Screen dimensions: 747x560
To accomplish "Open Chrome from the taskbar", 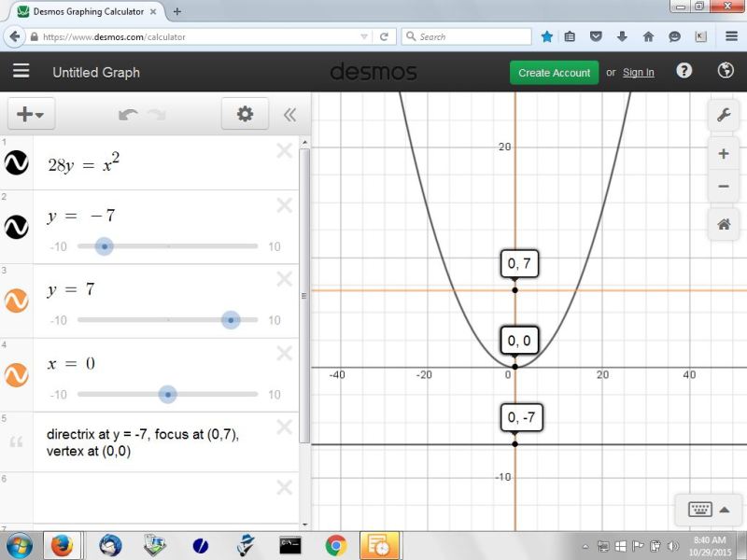I will pyautogui.click(x=336, y=546).
